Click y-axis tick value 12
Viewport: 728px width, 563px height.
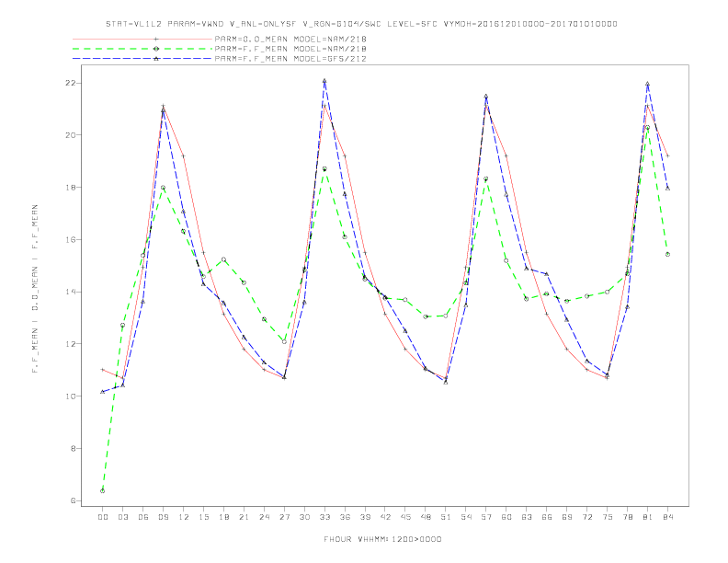pyautogui.click(x=71, y=344)
